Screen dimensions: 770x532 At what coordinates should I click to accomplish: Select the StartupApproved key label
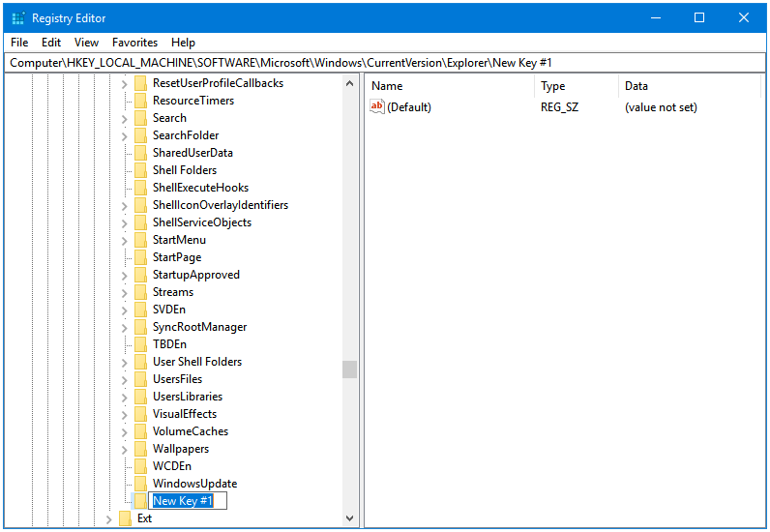196,275
